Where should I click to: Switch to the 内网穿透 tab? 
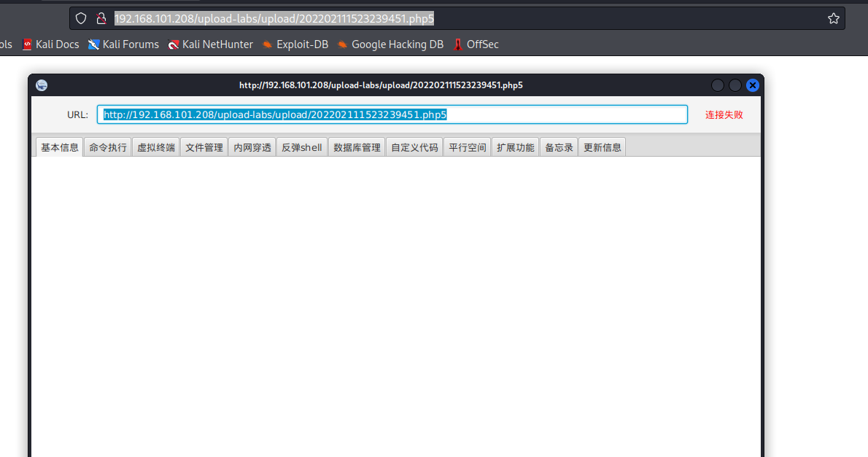point(252,147)
